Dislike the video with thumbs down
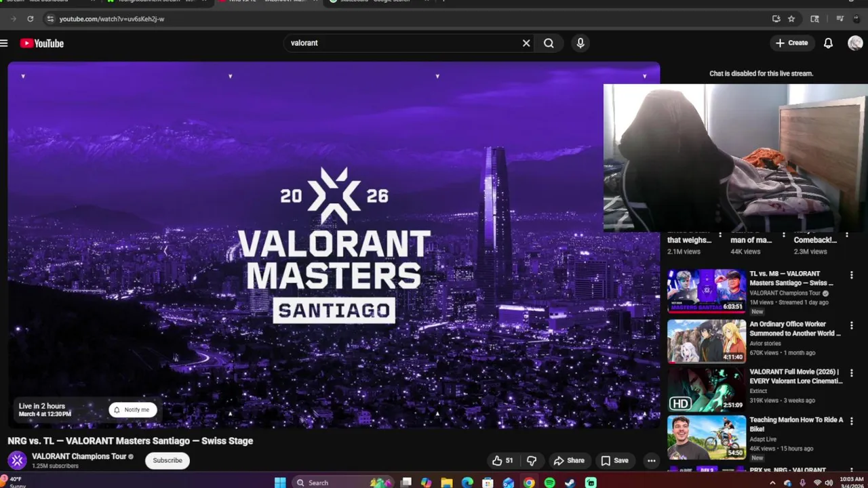The image size is (868, 488). pos(532,461)
